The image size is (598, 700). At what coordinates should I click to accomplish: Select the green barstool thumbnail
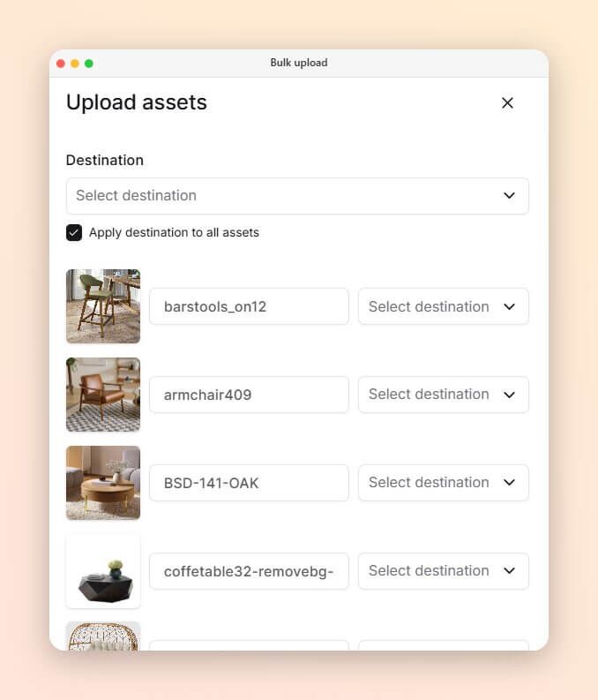[x=103, y=306]
